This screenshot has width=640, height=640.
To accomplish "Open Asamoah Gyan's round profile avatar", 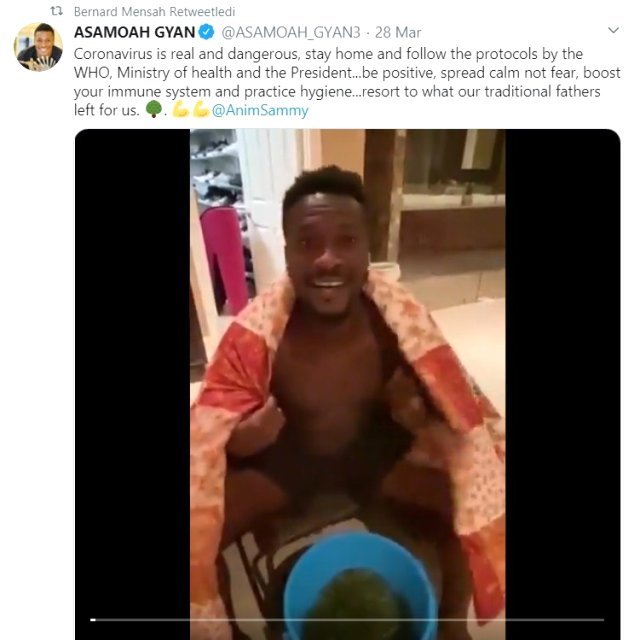I will 38,47.
